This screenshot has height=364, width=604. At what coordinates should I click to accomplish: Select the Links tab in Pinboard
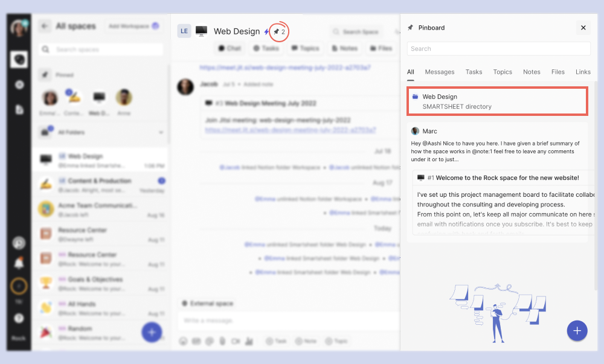tap(583, 72)
